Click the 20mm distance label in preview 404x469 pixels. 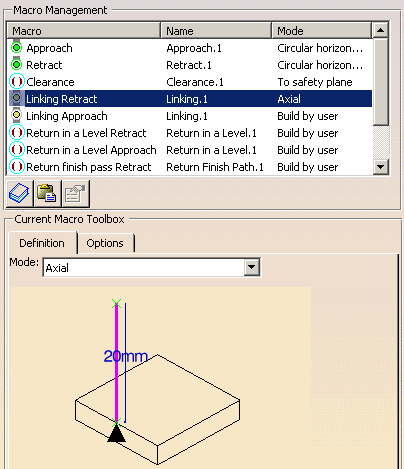tap(126, 356)
